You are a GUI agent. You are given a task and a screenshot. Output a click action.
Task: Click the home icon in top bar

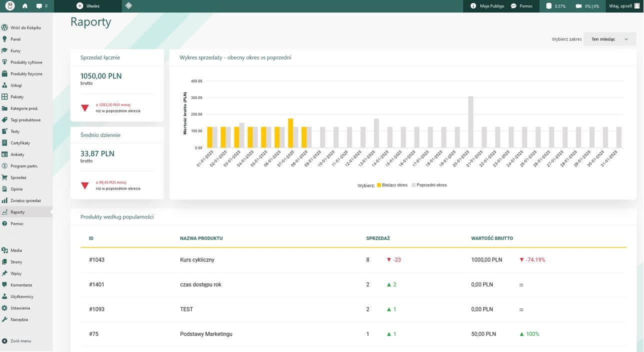[x=25, y=6]
